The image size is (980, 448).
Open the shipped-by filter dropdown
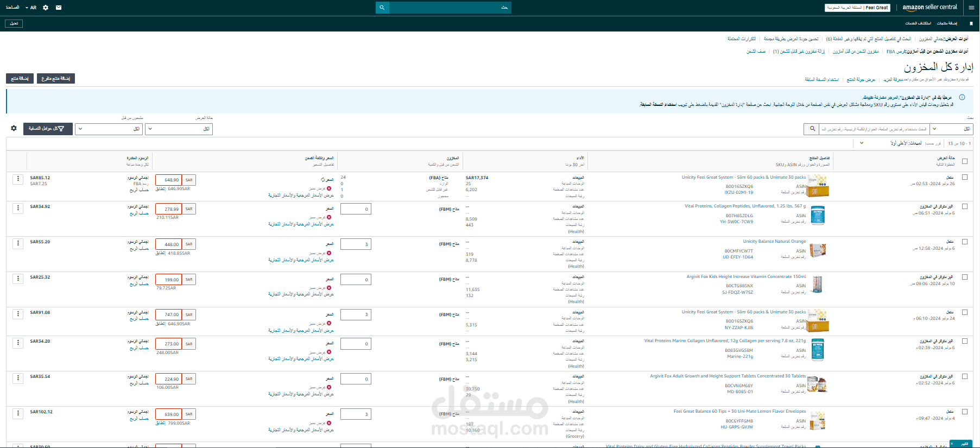tap(109, 129)
